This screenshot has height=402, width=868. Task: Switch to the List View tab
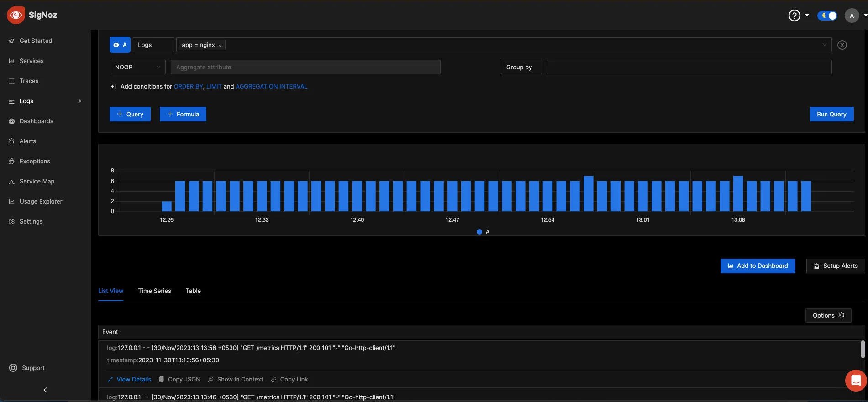click(110, 291)
